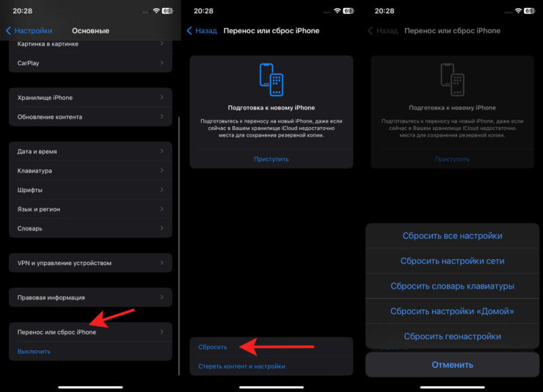The width and height of the screenshot is (543, 392).
Task: Choose Сбросить настройки сети
Action: [x=452, y=261]
